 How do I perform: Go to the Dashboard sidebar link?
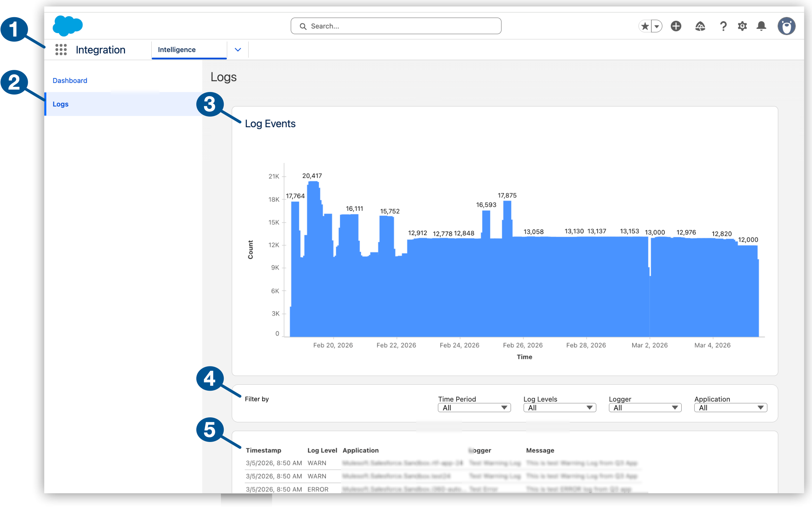tap(70, 80)
